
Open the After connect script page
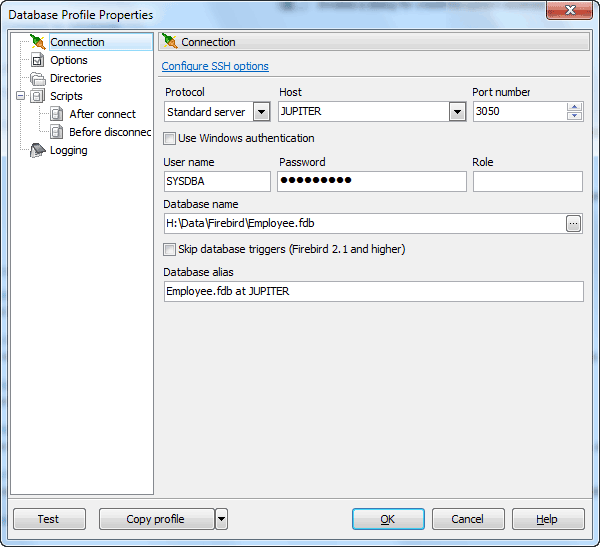[103, 114]
